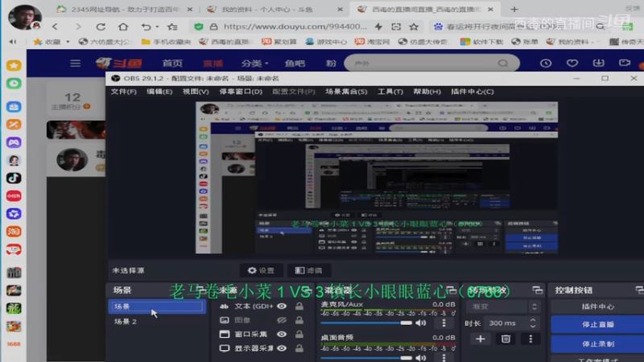
Task: Open Douyu follows heart icon
Action: (x=572, y=64)
